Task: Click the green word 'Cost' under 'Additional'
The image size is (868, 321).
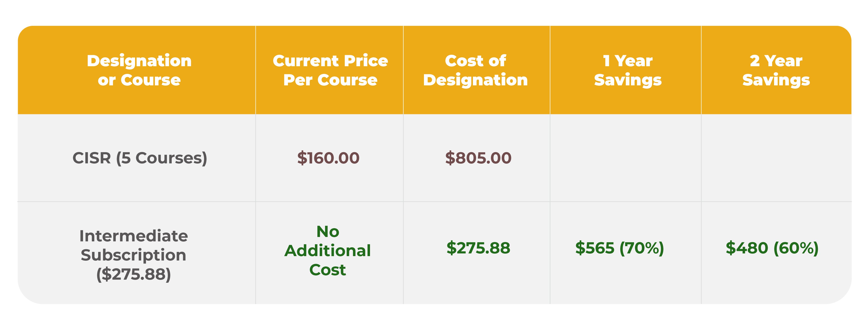Action: 328,270
